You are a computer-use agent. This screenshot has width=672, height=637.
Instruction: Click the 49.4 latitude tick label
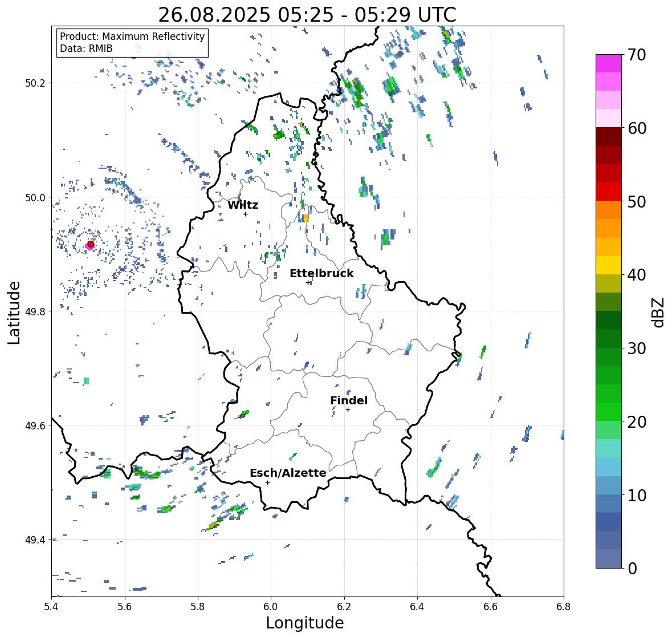tap(35, 540)
